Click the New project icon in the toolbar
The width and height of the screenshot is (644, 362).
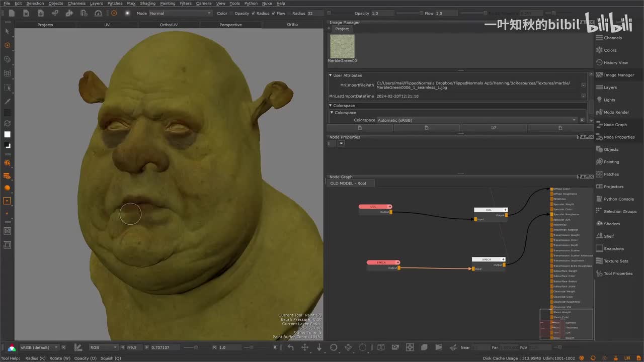pyautogui.click(x=11, y=13)
